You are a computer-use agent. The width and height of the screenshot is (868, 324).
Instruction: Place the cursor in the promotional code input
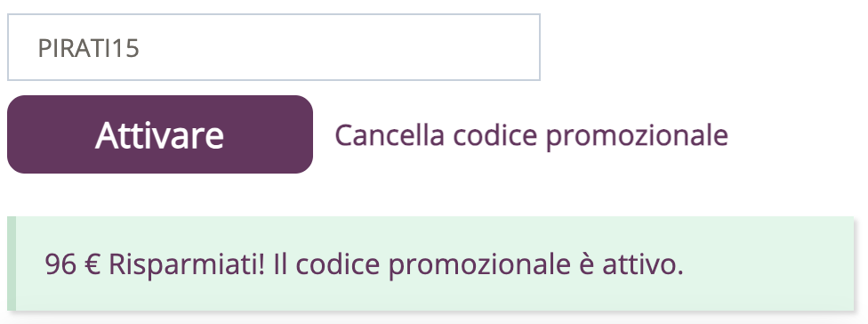(273, 48)
